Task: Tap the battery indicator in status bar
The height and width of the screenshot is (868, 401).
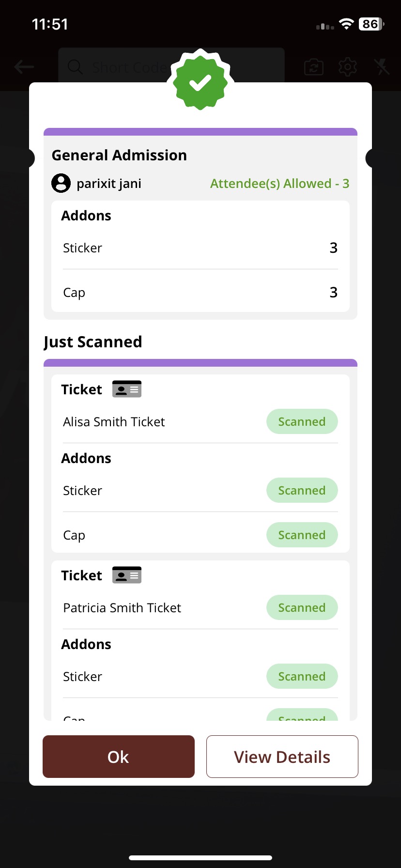Action: click(x=371, y=24)
